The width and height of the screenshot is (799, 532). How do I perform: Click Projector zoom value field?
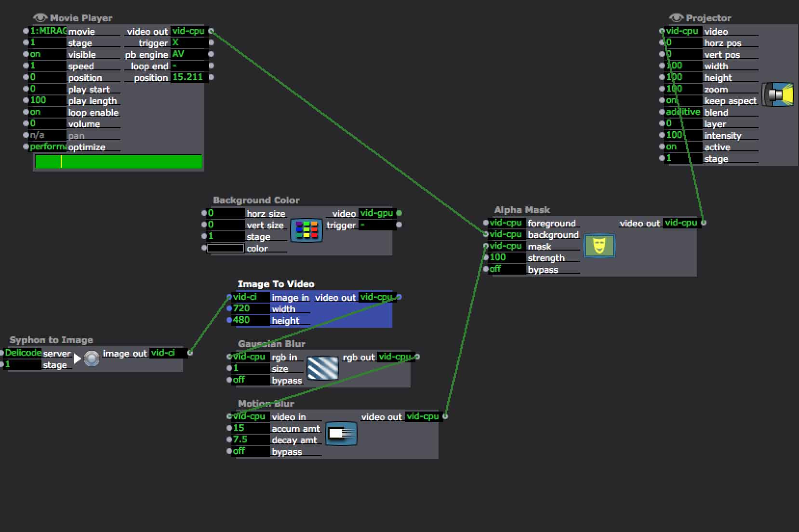click(683, 89)
